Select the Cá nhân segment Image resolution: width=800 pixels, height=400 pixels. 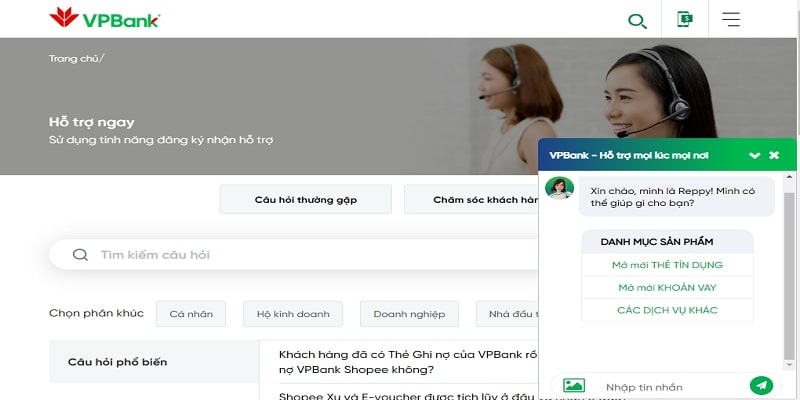[x=191, y=314]
